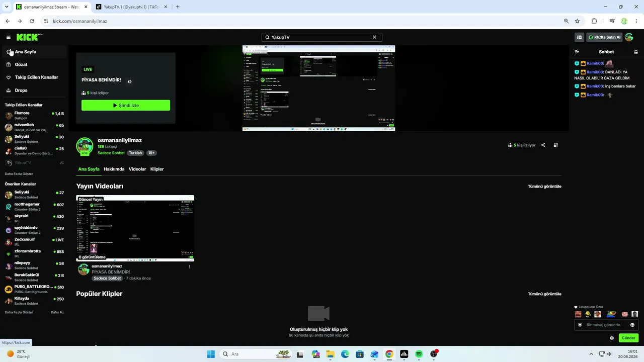Open Takip Edilen Kanallar menu item
This screenshot has width=644, height=362.
click(33, 77)
